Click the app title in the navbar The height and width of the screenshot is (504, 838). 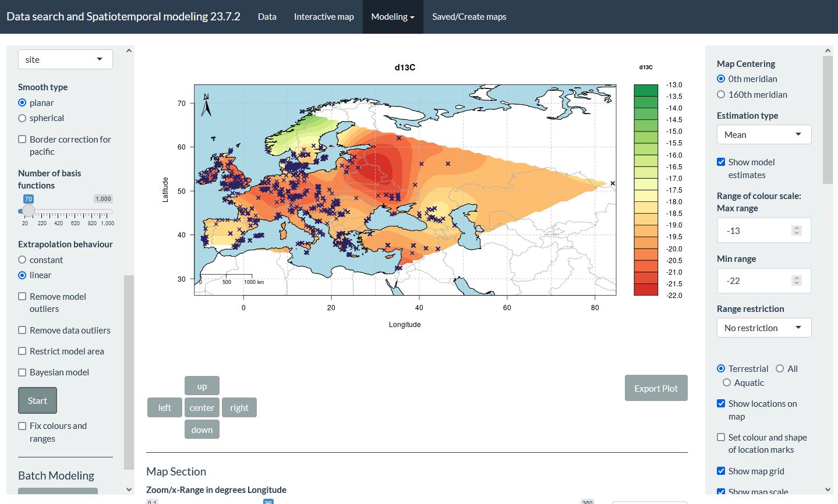point(123,16)
